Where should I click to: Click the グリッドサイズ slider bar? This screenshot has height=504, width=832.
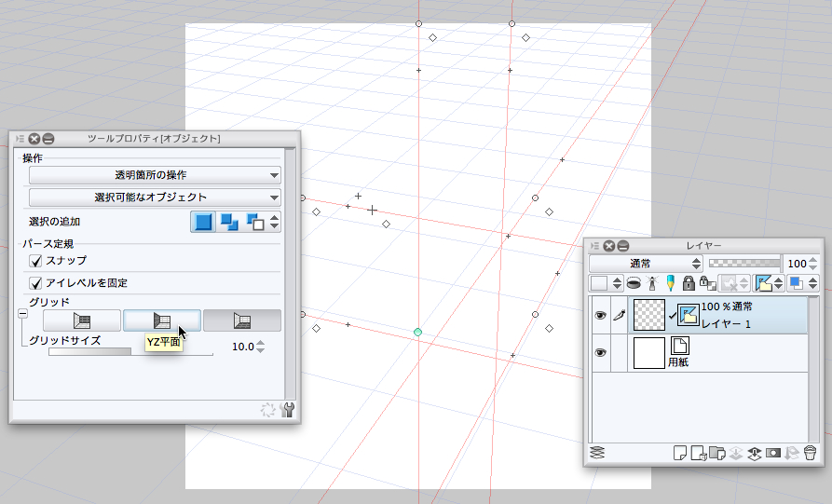130,352
